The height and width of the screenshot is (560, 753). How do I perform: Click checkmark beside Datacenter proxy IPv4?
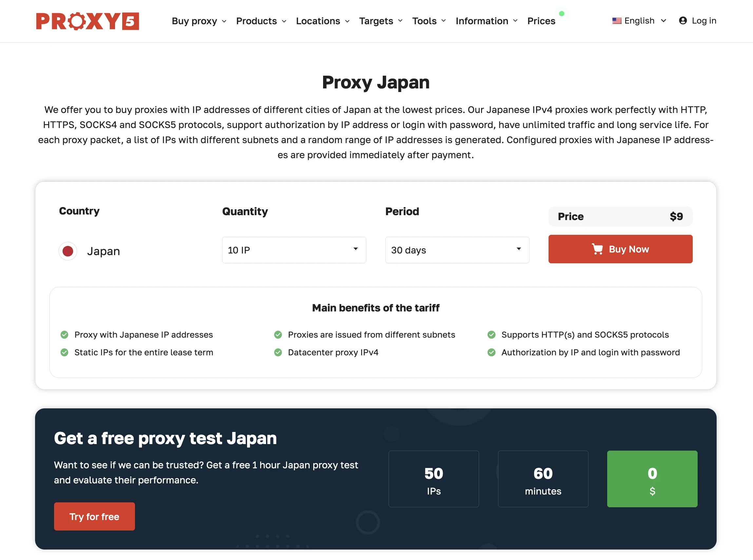[278, 353]
